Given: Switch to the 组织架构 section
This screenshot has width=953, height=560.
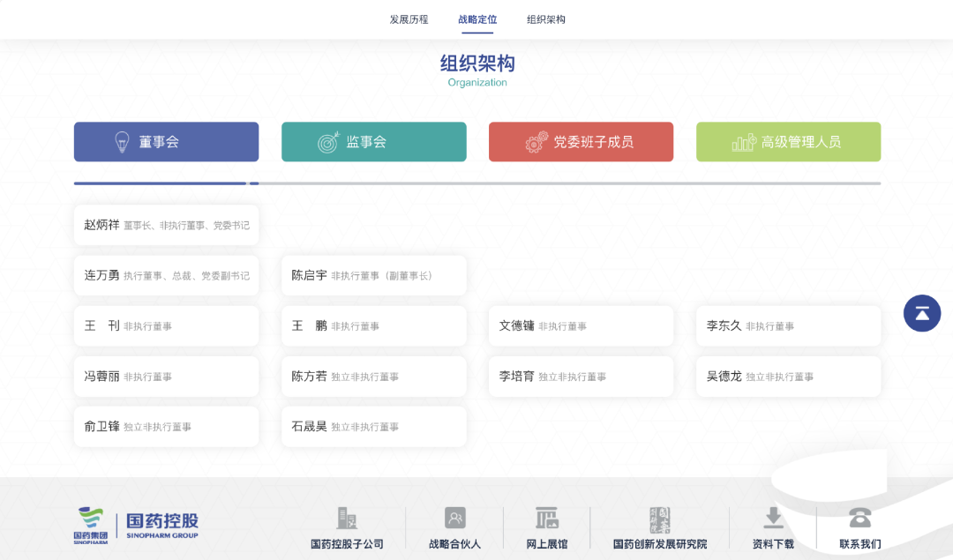Looking at the screenshot, I should (x=544, y=18).
